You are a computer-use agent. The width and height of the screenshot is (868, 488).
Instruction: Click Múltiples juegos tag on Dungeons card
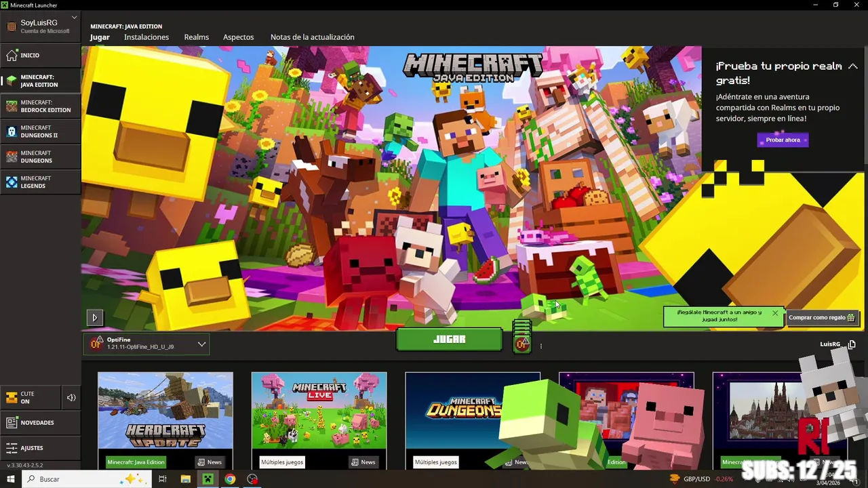(436, 462)
